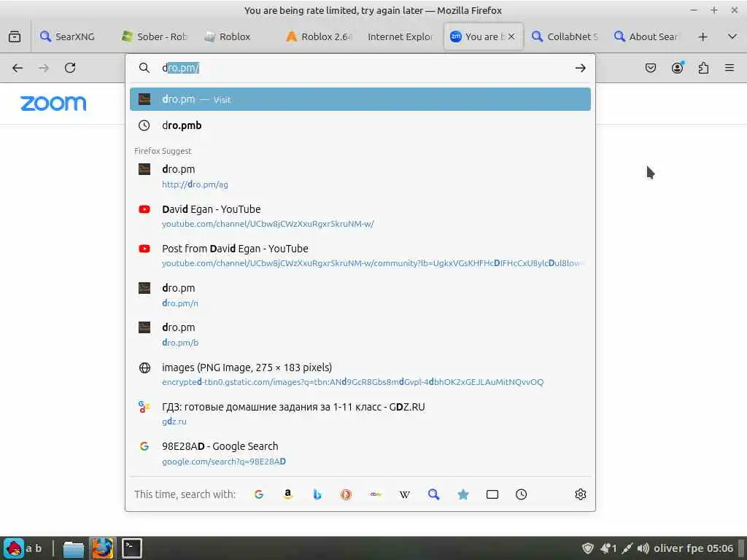
Task: Expand the list all tabs chevron
Action: [732, 36]
